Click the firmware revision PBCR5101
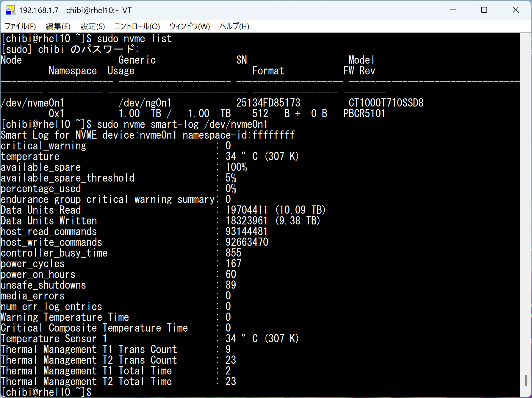 click(364, 113)
